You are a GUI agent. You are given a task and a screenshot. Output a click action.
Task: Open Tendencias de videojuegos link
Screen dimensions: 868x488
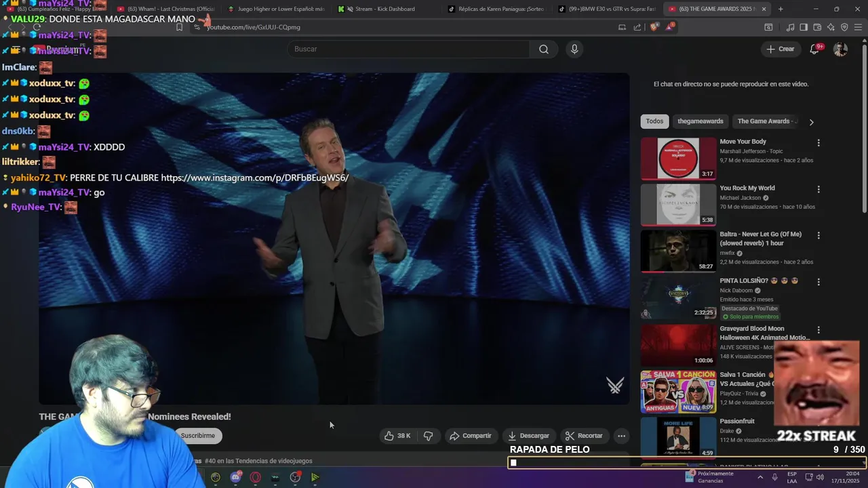[x=258, y=461]
